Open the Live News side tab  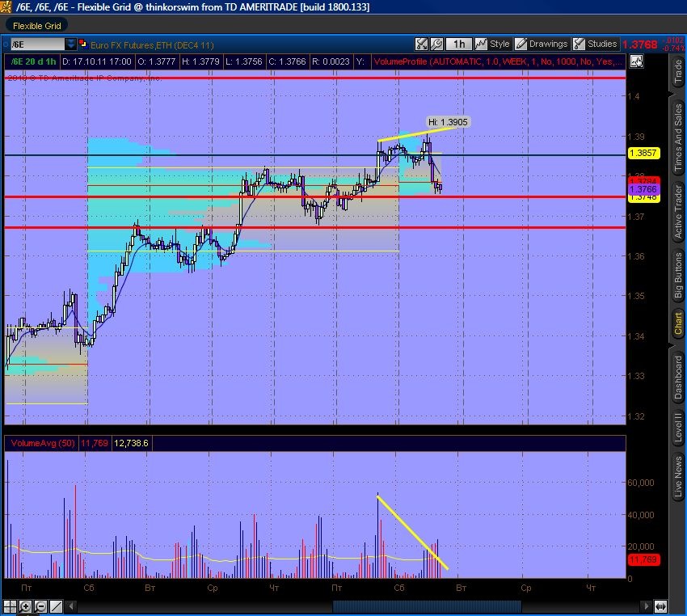[x=678, y=476]
